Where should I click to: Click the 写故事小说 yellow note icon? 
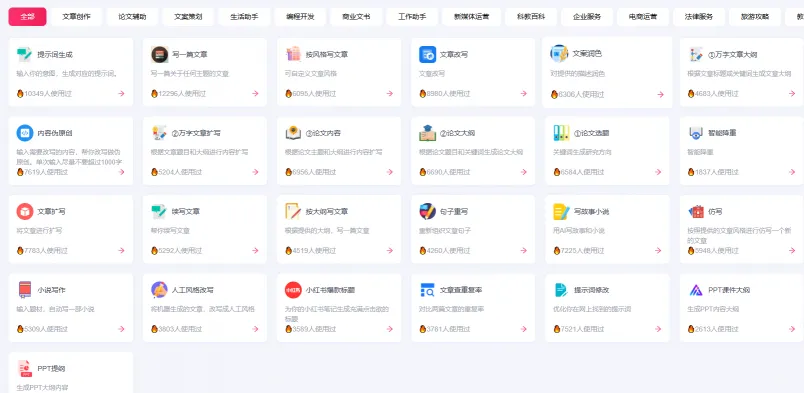coord(561,211)
